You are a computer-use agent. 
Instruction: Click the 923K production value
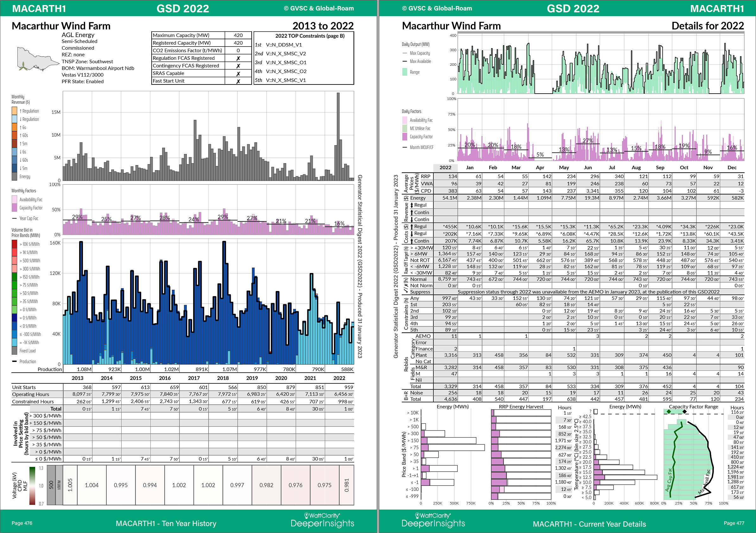115,369
